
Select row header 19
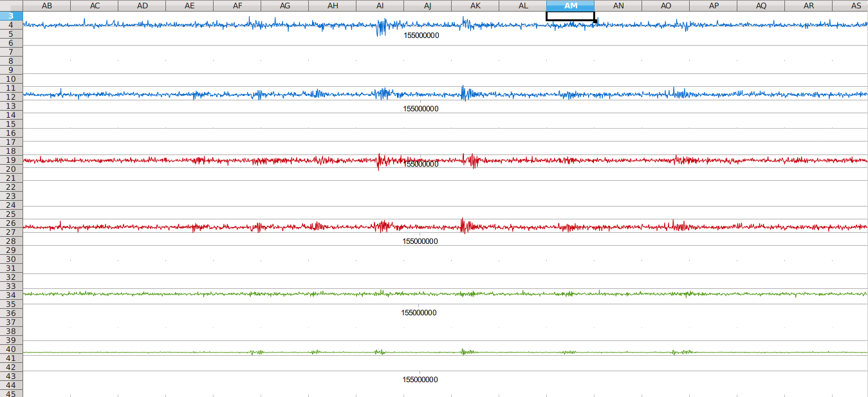click(11, 160)
